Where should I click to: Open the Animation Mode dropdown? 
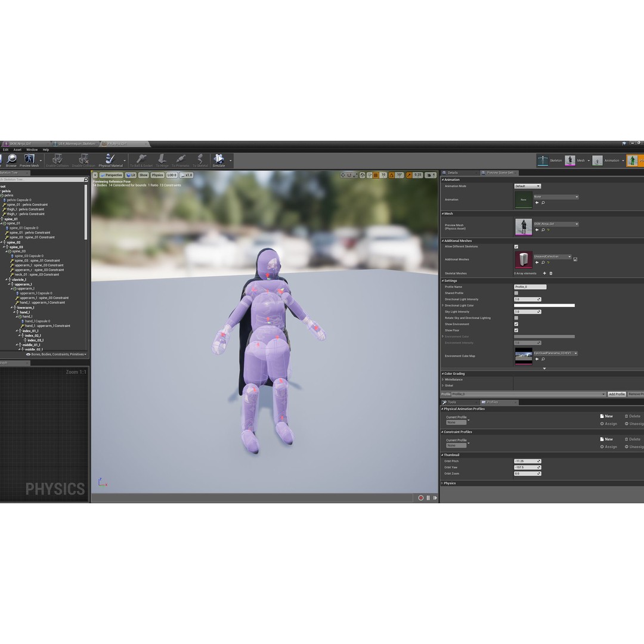click(527, 186)
